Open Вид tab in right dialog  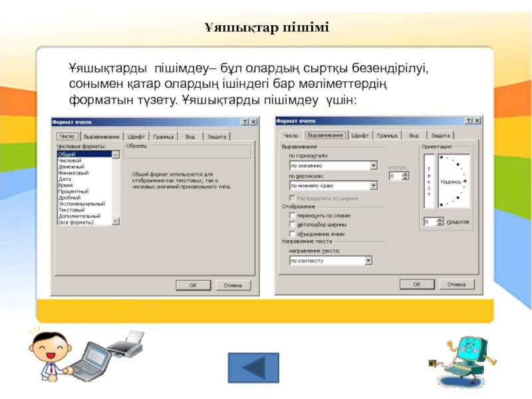[x=414, y=136]
